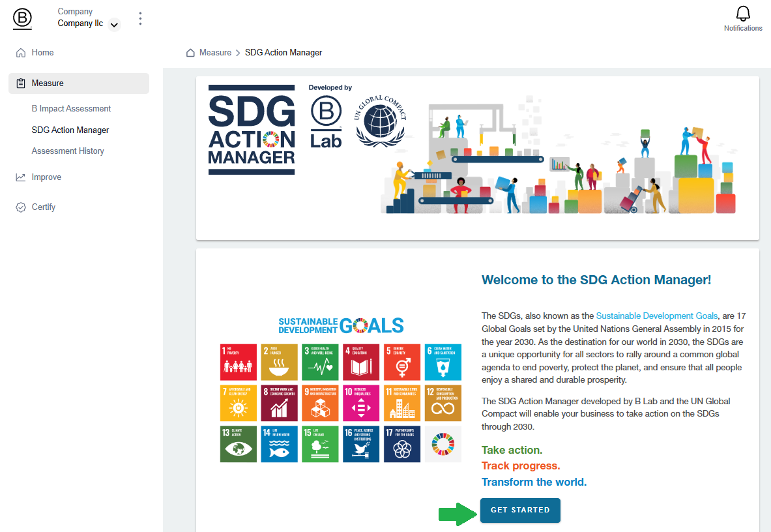Click the Home house icon in sidebar
771x532 pixels.
click(x=21, y=53)
